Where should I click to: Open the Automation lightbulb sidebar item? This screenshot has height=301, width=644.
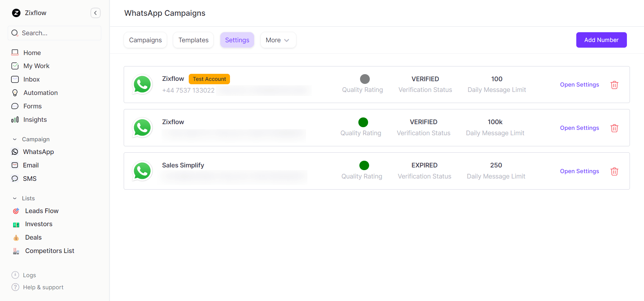tap(40, 93)
